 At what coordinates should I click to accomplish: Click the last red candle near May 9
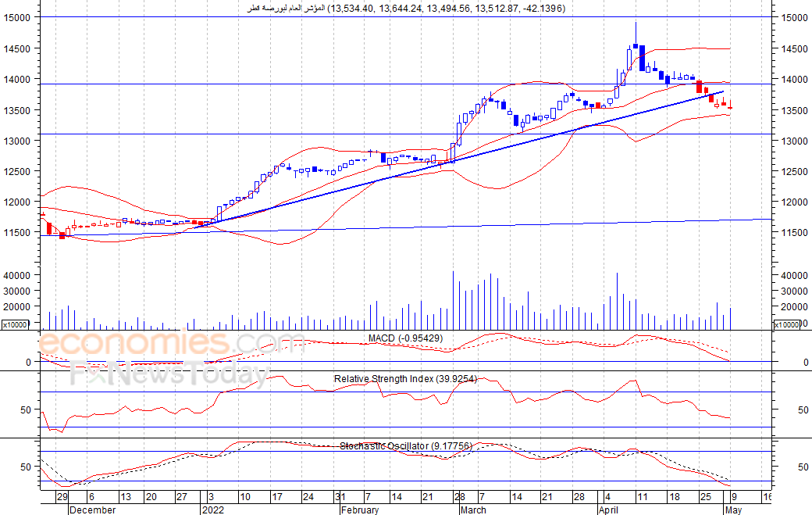tap(730, 106)
